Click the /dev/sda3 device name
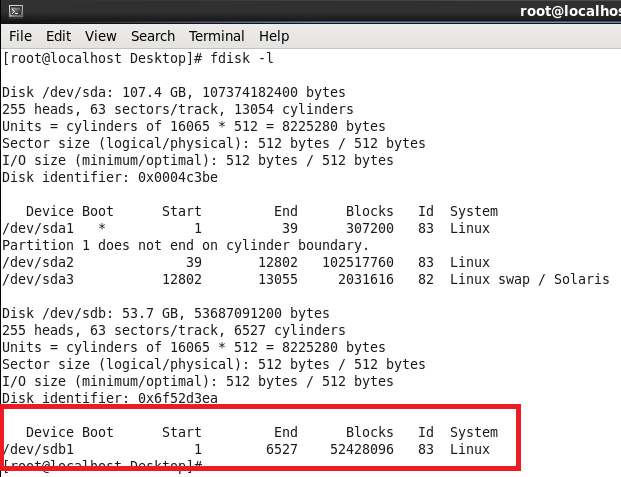 point(38,279)
